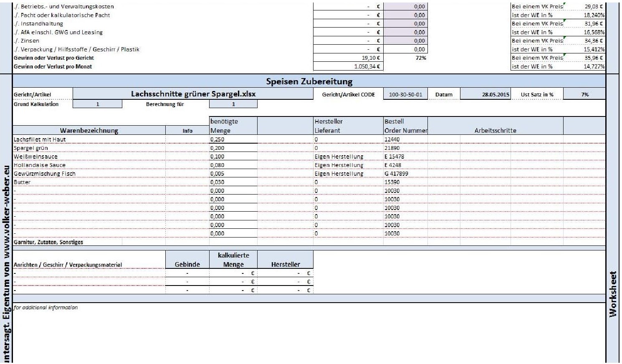Click the Ust Satz 7% cell

click(584, 95)
